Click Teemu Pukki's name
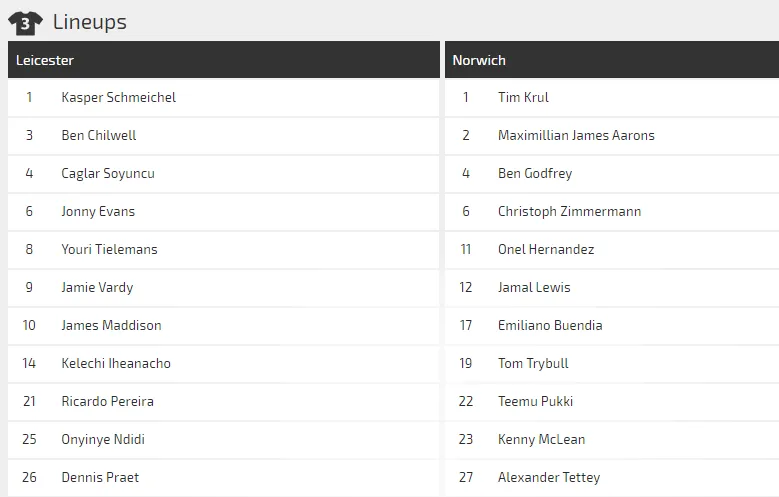779x497 pixels. click(535, 401)
